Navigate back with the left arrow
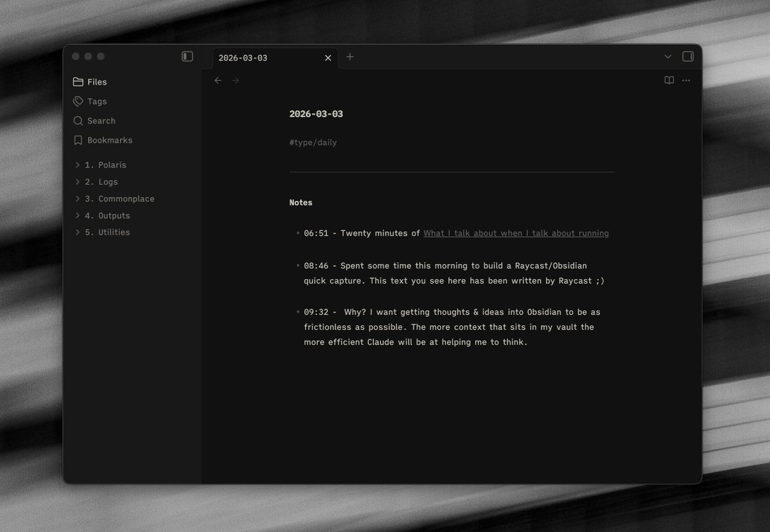 click(218, 80)
